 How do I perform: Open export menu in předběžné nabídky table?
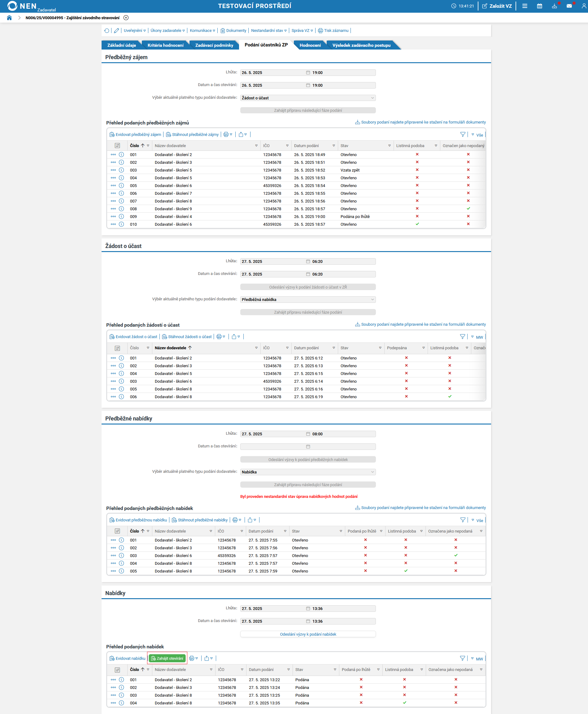[x=252, y=520]
